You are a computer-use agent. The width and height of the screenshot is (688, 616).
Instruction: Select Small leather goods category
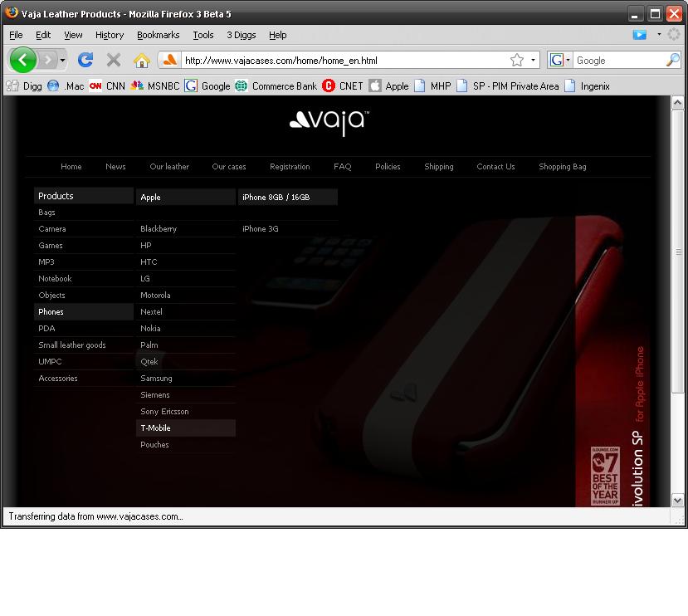point(84,345)
